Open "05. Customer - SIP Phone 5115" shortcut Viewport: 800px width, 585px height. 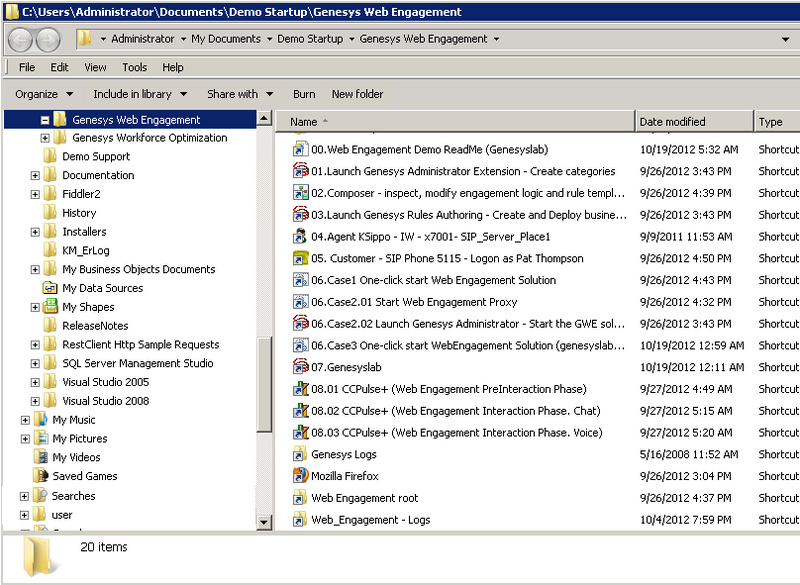pos(400,257)
